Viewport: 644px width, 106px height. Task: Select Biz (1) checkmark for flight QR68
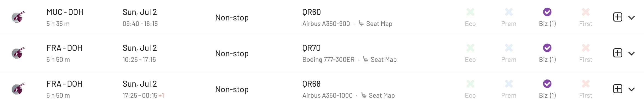pyautogui.click(x=547, y=84)
